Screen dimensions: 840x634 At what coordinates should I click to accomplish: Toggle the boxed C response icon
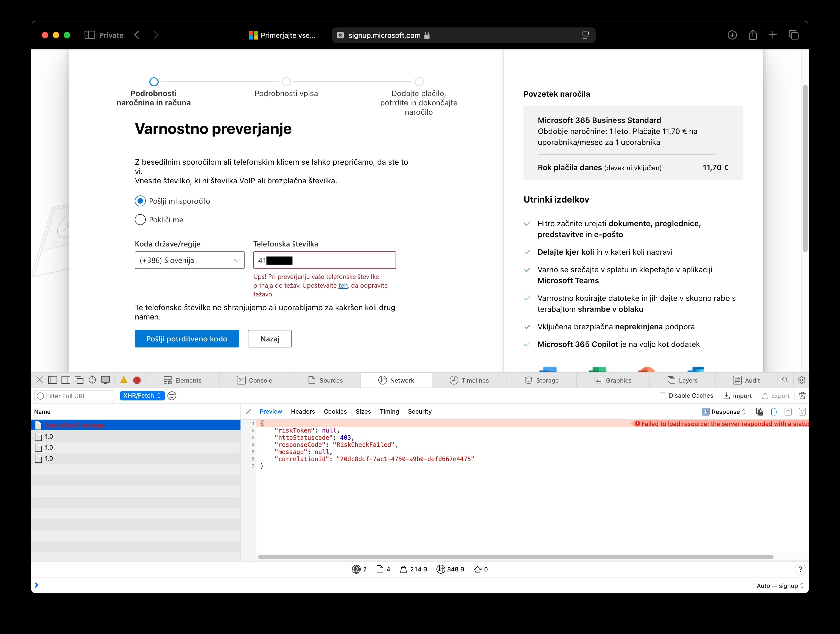802,411
